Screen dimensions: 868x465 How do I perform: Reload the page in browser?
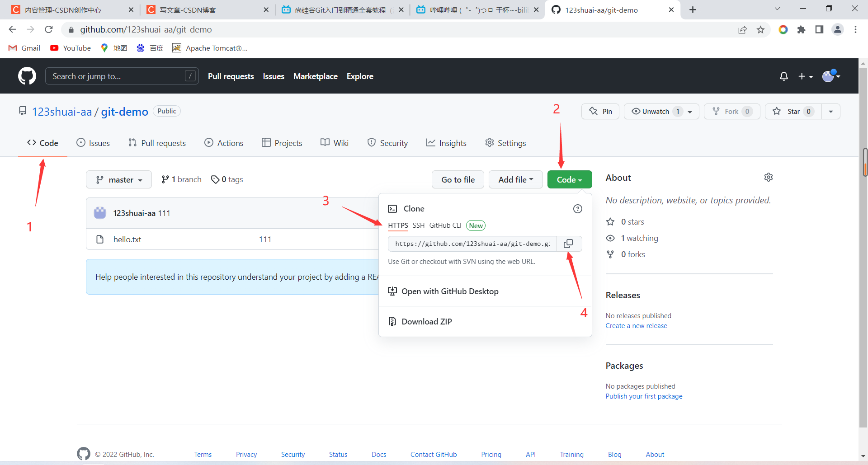[x=49, y=29]
